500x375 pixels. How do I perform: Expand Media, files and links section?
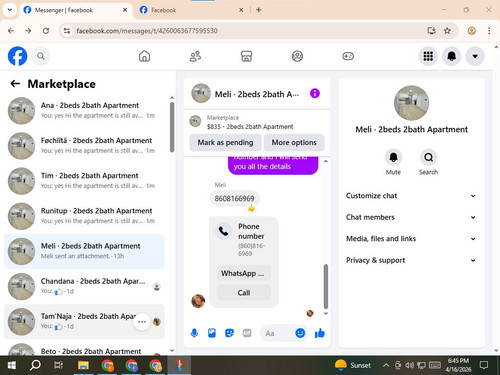(411, 239)
